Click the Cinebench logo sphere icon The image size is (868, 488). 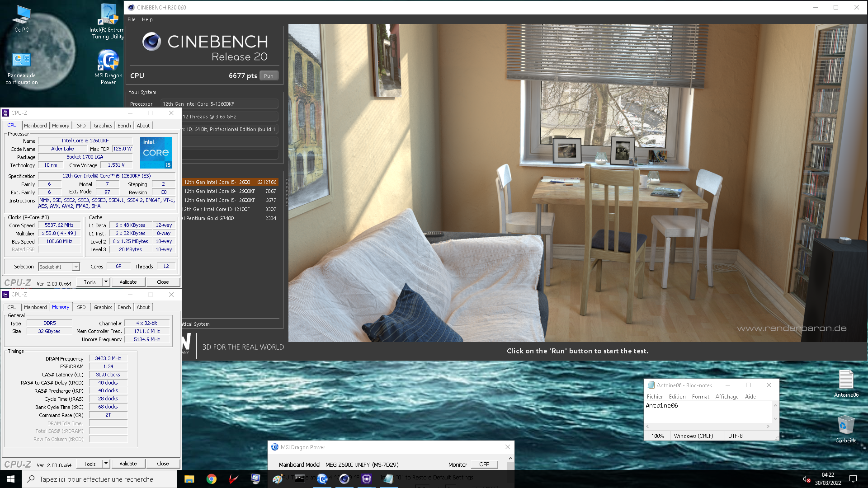[151, 42]
